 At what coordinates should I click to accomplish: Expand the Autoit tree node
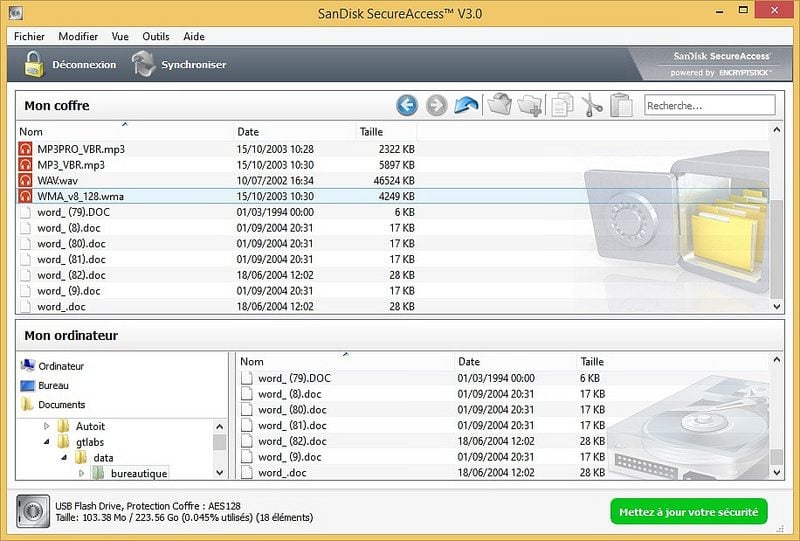46,426
